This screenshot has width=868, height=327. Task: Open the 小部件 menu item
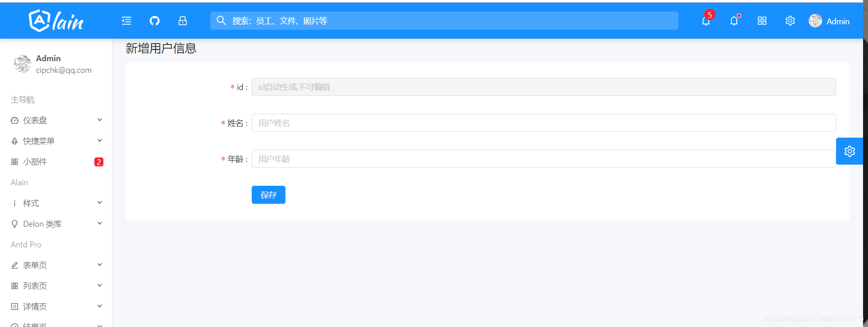pos(56,162)
